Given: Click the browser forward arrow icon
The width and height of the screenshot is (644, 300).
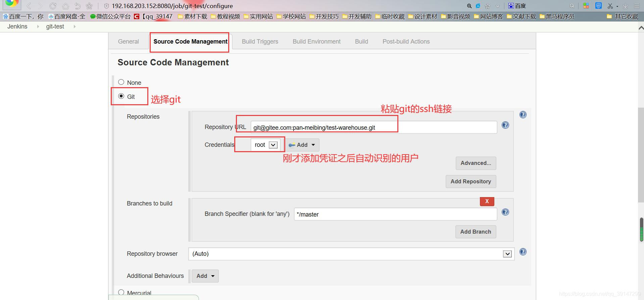Looking at the screenshot, I should 41,6.
